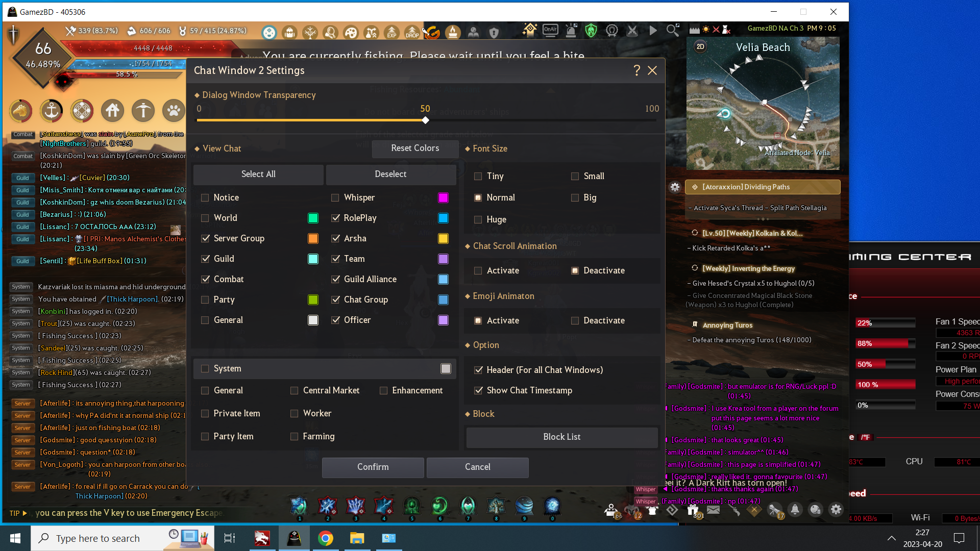Click the Confirm button
The image size is (980, 551).
pyautogui.click(x=373, y=467)
